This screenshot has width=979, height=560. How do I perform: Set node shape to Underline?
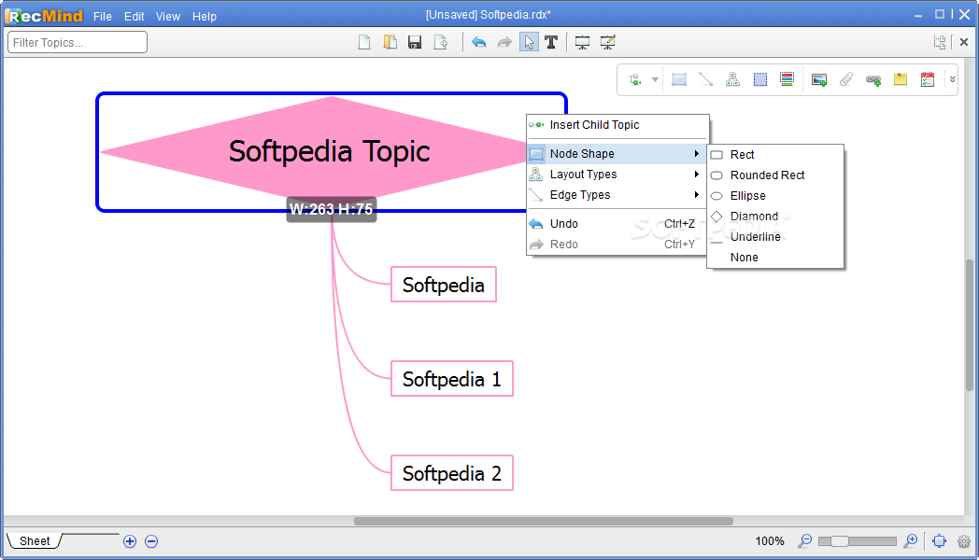tap(775, 237)
